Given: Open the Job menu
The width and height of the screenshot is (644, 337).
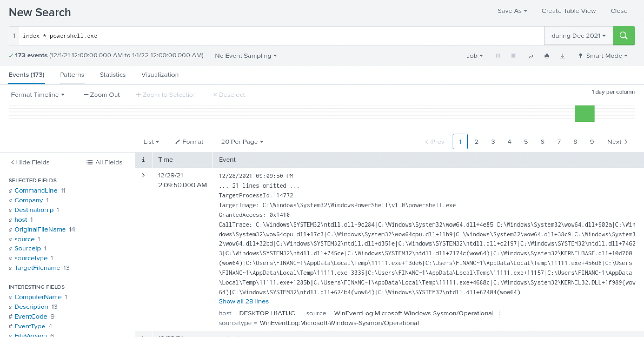Looking at the screenshot, I should [x=474, y=56].
